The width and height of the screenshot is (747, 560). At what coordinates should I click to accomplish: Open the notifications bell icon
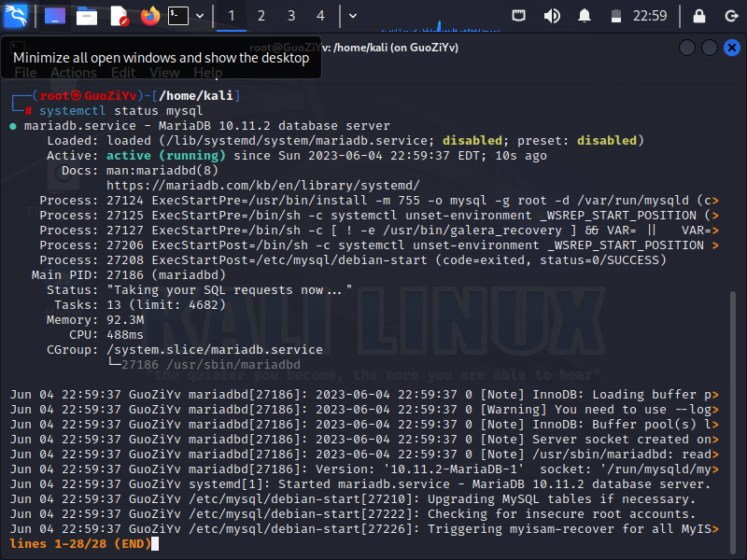pyautogui.click(x=585, y=16)
